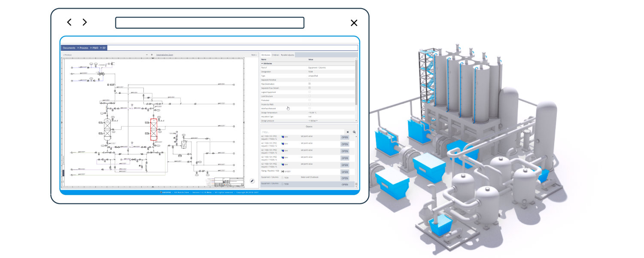This screenshot has height=258, width=644.
Task: Click the pencil edit icon on drawing
Action: coord(252,181)
